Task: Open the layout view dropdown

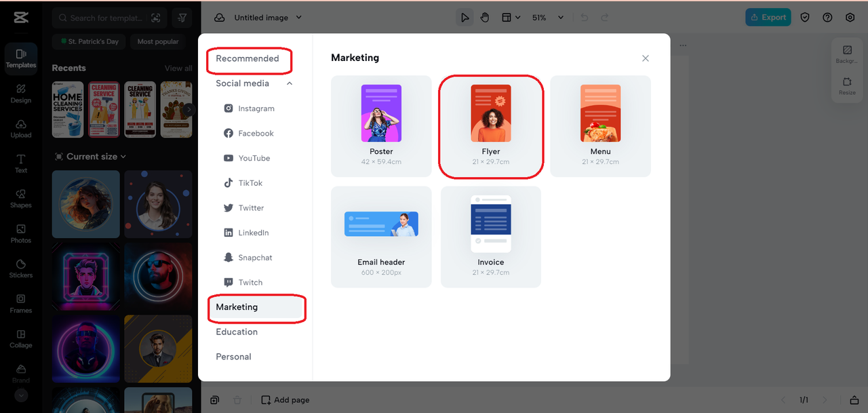Action: [511, 18]
